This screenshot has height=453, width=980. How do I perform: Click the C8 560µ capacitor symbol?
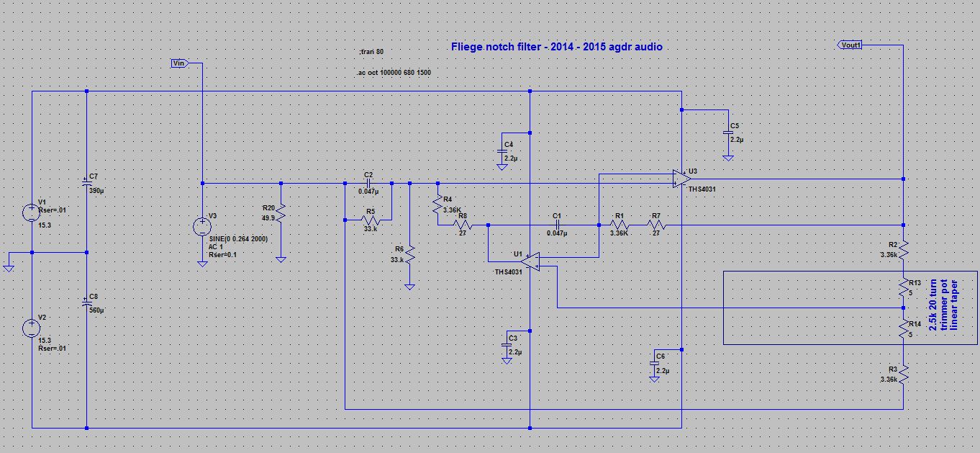(86, 303)
